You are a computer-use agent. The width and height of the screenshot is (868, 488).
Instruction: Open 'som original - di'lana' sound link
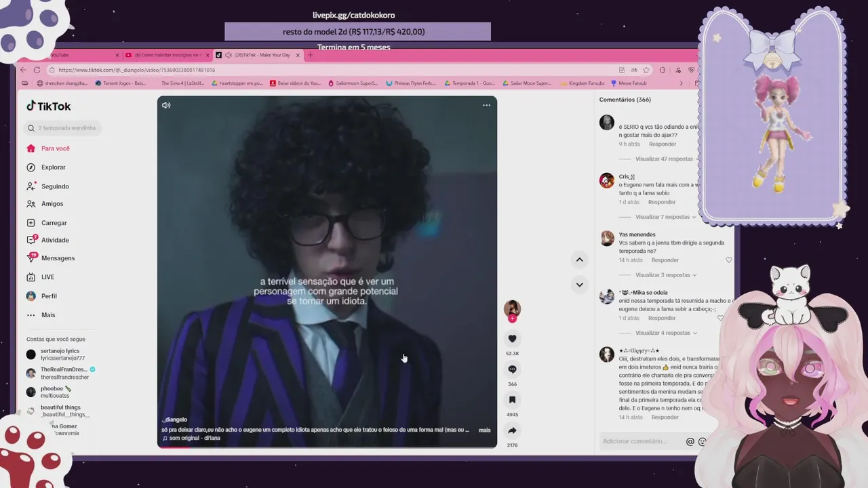(x=191, y=438)
